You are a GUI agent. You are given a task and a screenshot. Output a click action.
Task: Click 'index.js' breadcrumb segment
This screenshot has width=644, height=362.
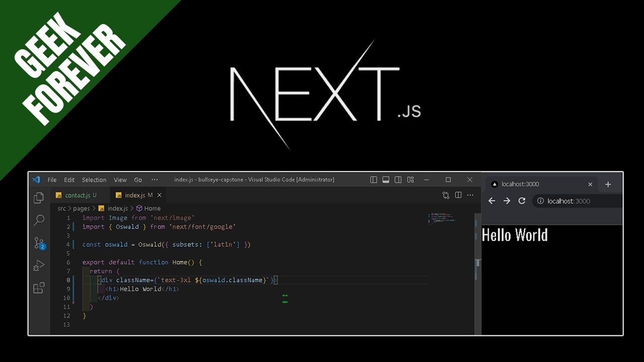114,208
